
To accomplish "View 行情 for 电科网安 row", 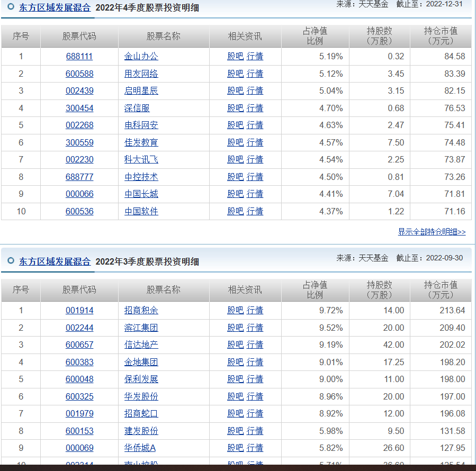I will point(255,125).
